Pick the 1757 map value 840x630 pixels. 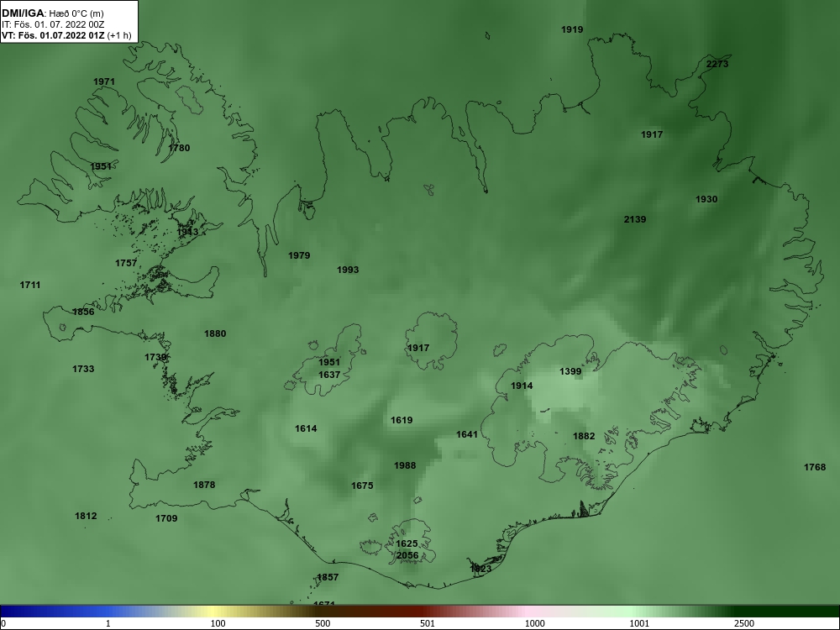click(x=126, y=263)
